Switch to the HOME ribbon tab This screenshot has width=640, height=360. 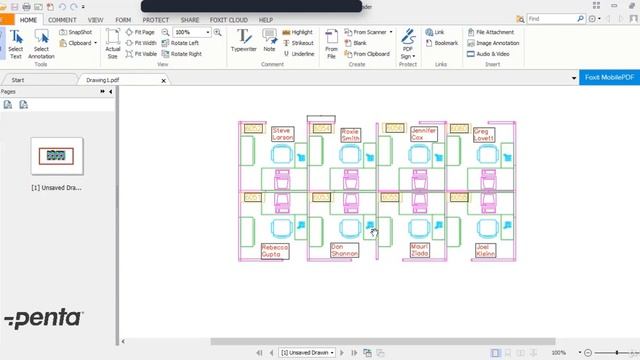coord(28,20)
